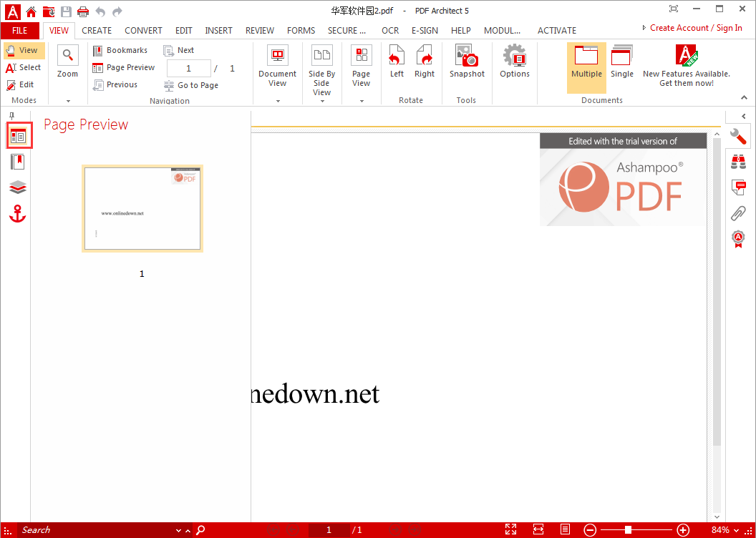
Task: Take a Snapshot with the camera tool
Action: coord(467,62)
